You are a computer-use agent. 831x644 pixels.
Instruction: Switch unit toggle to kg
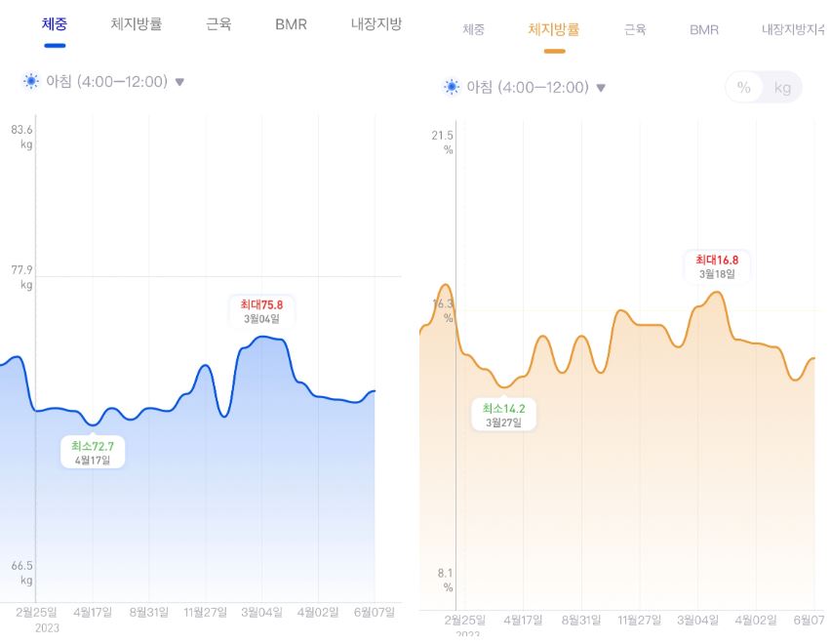click(x=782, y=87)
